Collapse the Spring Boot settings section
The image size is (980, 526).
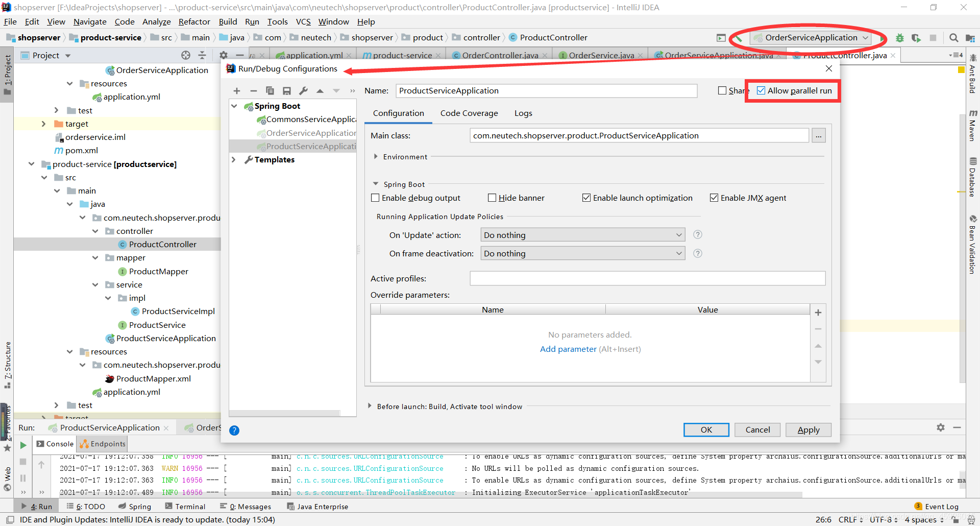(x=376, y=184)
